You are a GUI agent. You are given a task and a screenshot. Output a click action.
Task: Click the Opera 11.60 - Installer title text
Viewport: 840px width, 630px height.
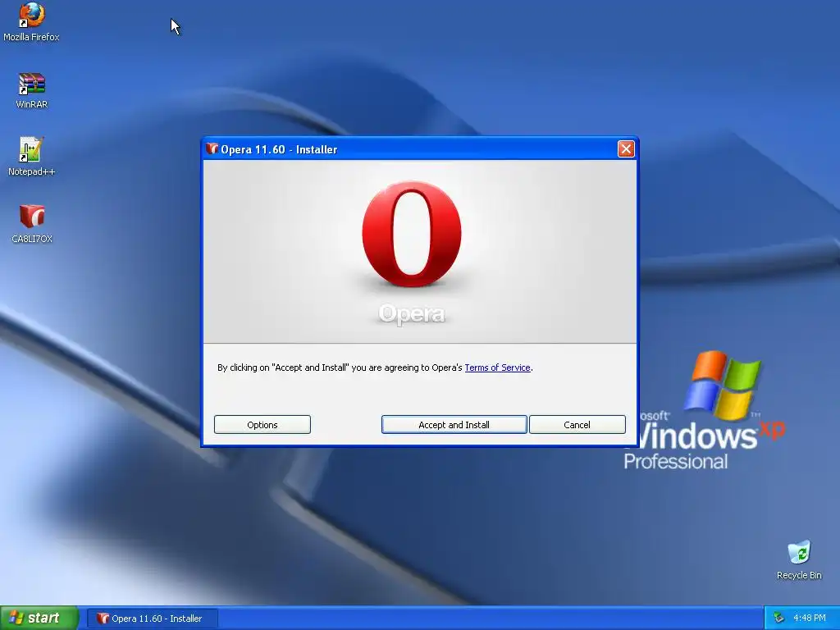click(x=279, y=149)
